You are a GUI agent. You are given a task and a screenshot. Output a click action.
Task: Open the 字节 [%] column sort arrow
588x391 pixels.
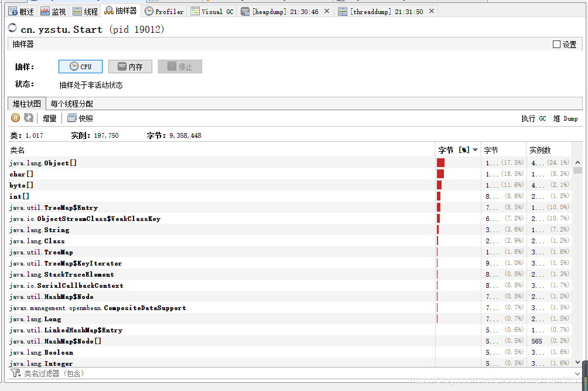pos(475,150)
